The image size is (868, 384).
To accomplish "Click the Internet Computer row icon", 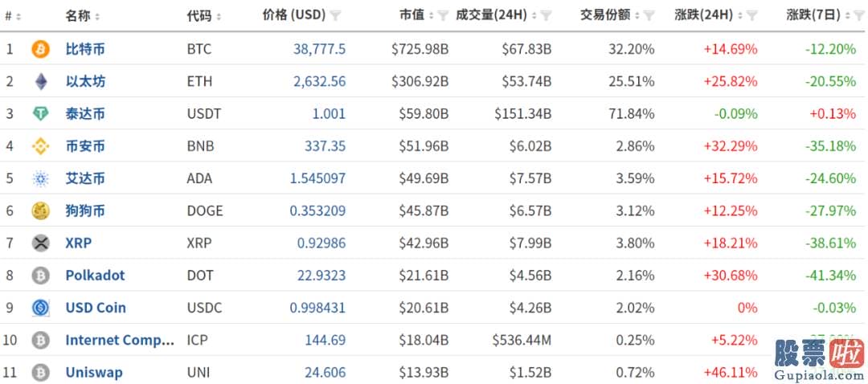I will coord(40,340).
